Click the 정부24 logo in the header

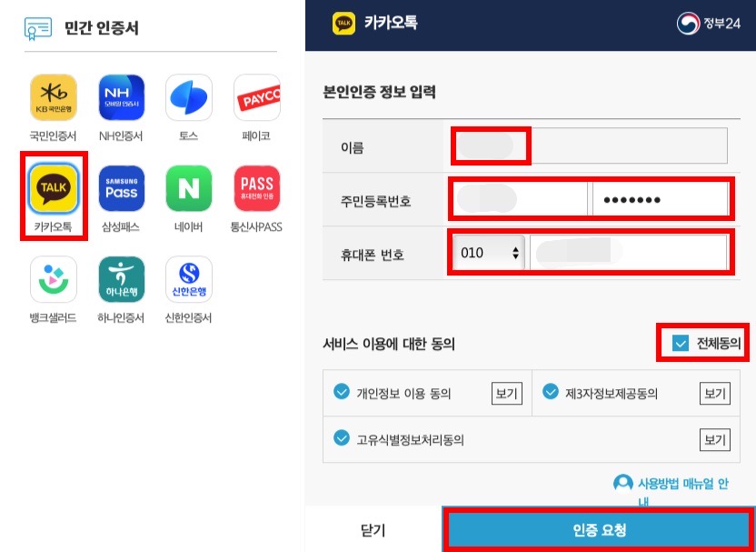(708, 23)
